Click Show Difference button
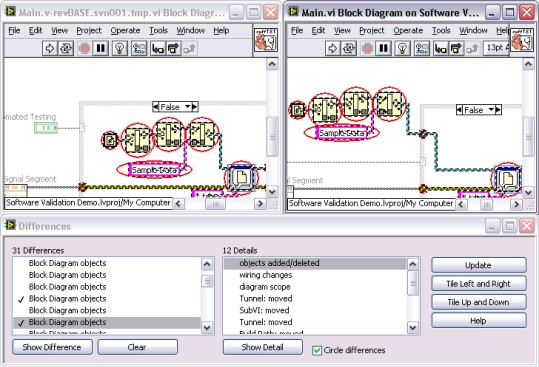539x367 pixels. [x=52, y=347]
